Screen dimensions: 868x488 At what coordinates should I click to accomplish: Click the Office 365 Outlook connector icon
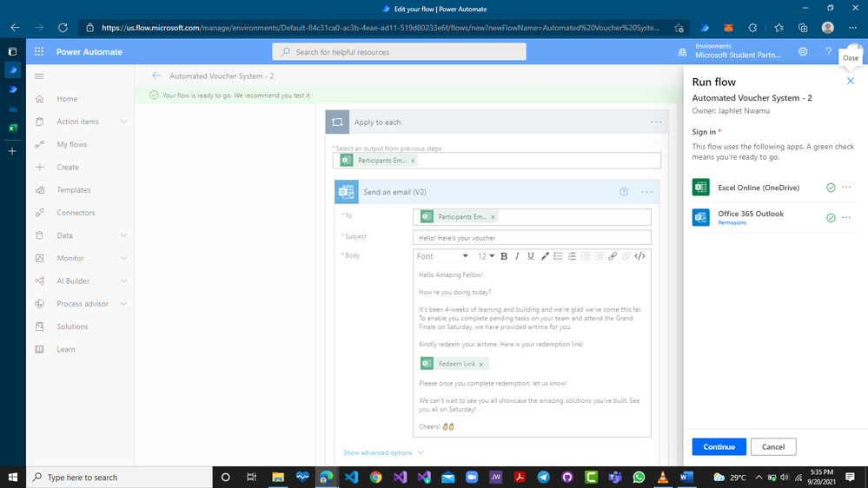click(x=701, y=217)
